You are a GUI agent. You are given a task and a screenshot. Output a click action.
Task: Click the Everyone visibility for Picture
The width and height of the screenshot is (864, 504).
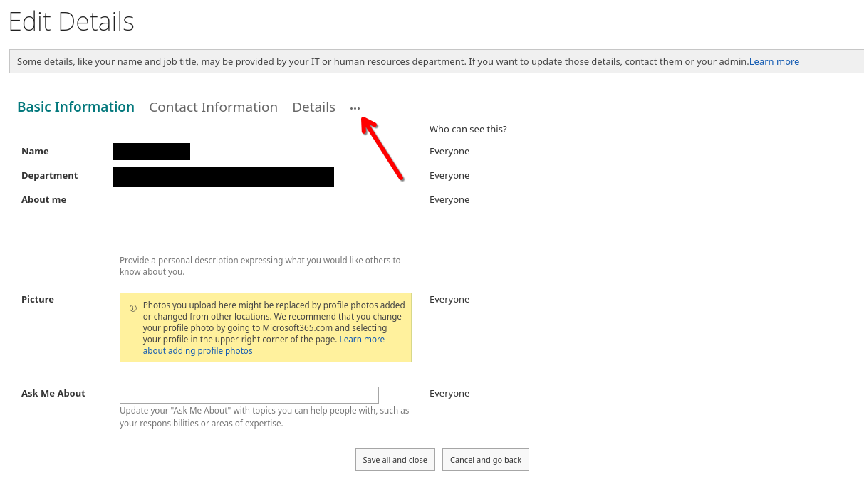449,300
